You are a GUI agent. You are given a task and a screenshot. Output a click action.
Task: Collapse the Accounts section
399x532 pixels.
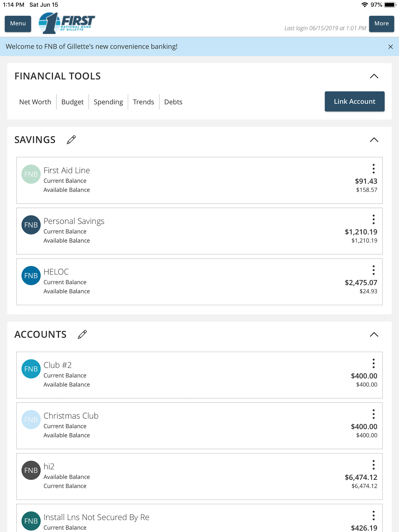[x=374, y=335]
